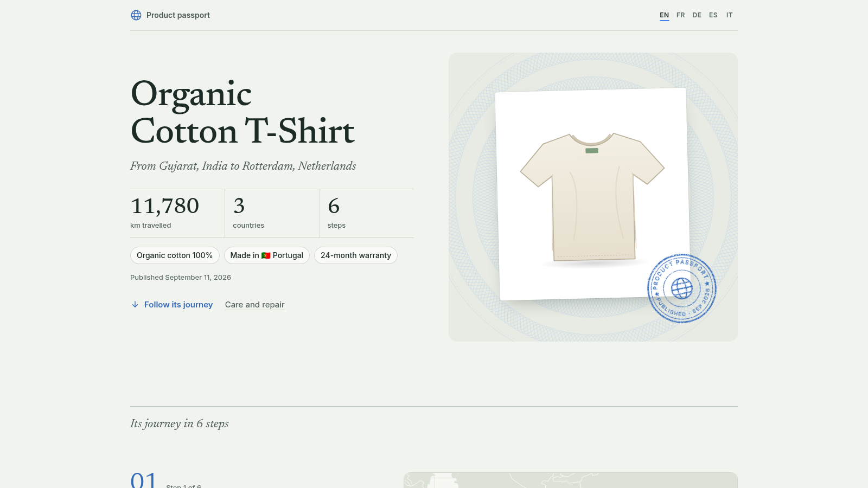Open the Follow its journey link
This screenshot has width=868, height=488.
[172, 305]
